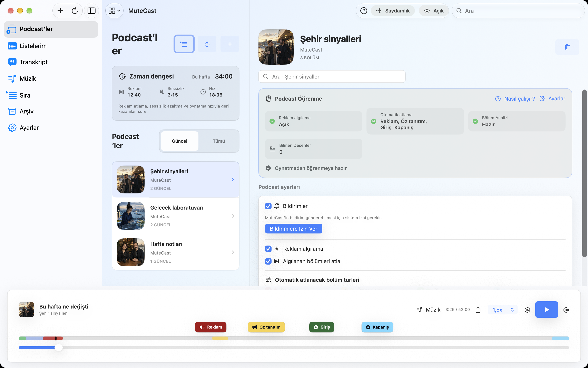Screen dimensions: 588x368
Task: Refresh podcasts with the circular arrow button
Action: [x=207, y=44]
